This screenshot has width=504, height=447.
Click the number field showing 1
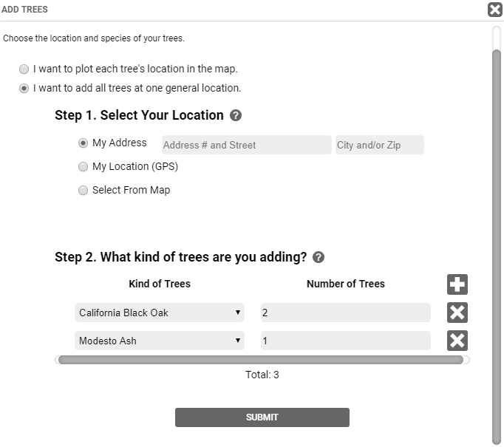point(346,341)
